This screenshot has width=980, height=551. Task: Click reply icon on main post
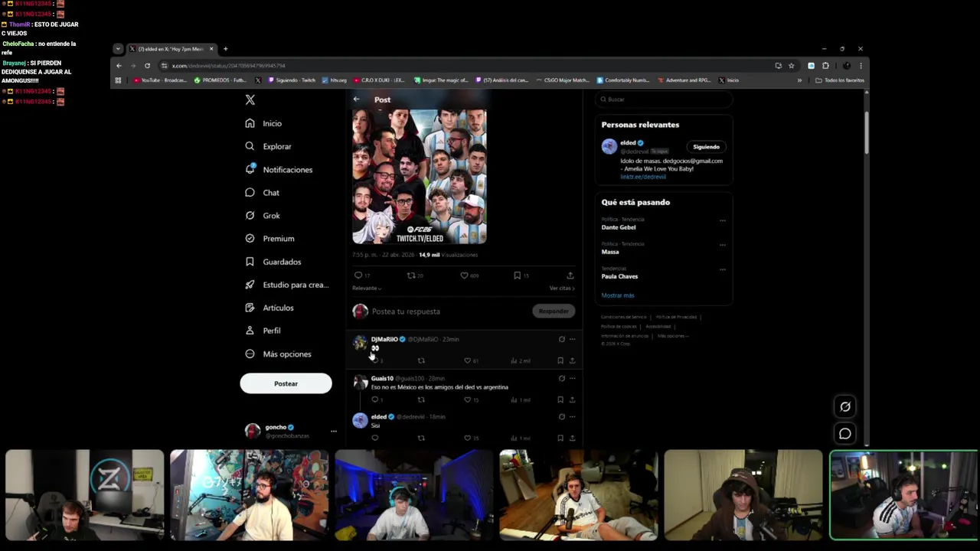pos(358,275)
